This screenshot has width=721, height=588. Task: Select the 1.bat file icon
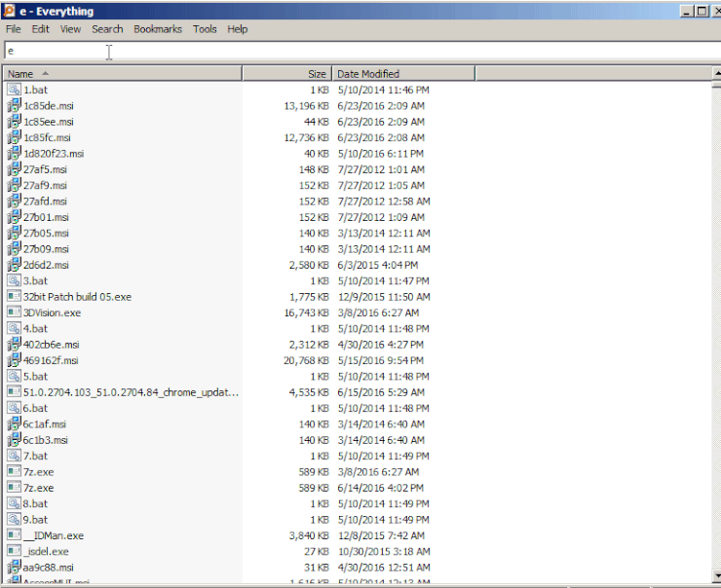(x=15, y=90)
